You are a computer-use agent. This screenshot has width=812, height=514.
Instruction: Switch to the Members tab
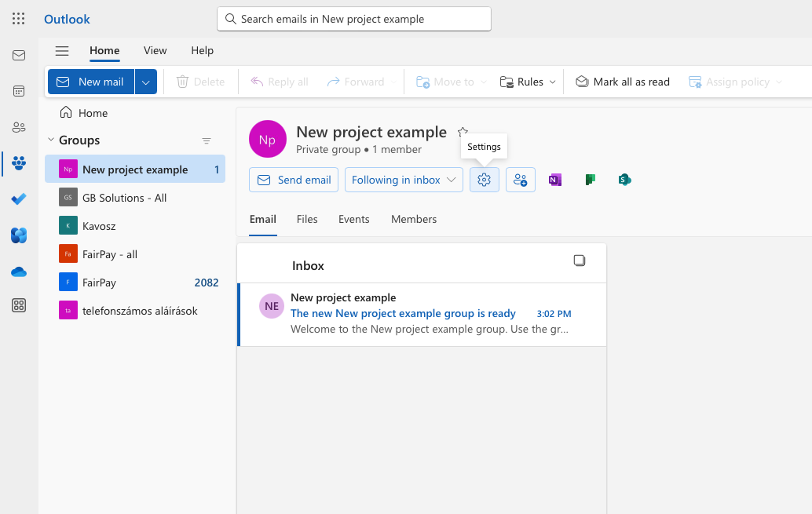413,219
